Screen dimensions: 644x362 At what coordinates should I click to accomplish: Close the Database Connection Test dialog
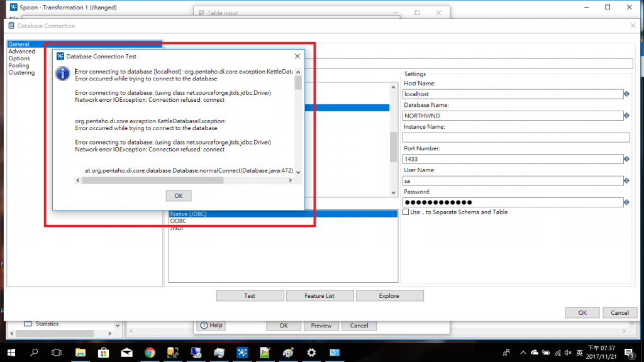297,56
